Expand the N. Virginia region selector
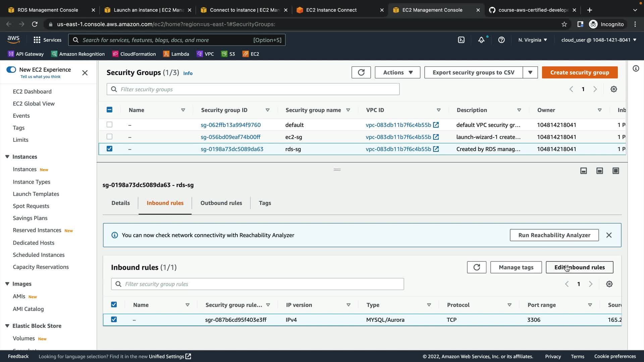Image resolution: width=644 pixels, height=362 pixels. pyautogui.click(x=532, y=40)
